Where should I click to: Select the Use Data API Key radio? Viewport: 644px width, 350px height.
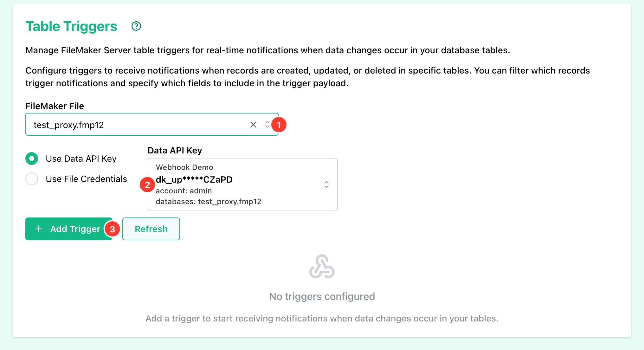(x=32, y=159)
